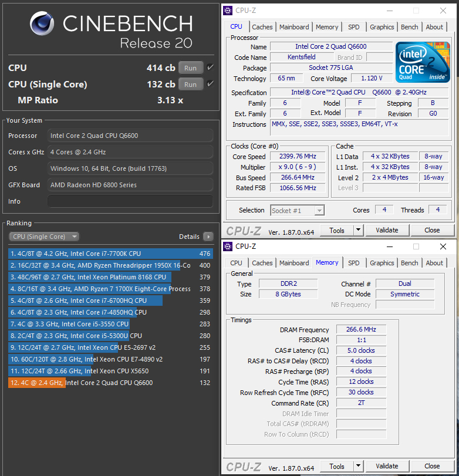The height and width of the screenshot is (476, 459).
Task: Click Tools button in top CPU-Z window
Action: [x=337, y=231]
